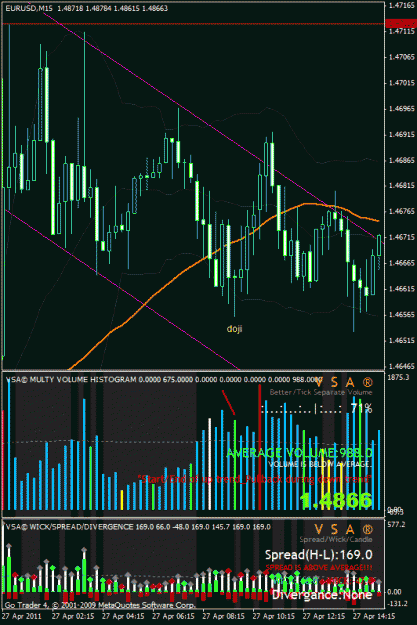This screenshot has width=417, height=625.
Task: Click the 1.46565 price axis label
Action: tap(401, 314)
